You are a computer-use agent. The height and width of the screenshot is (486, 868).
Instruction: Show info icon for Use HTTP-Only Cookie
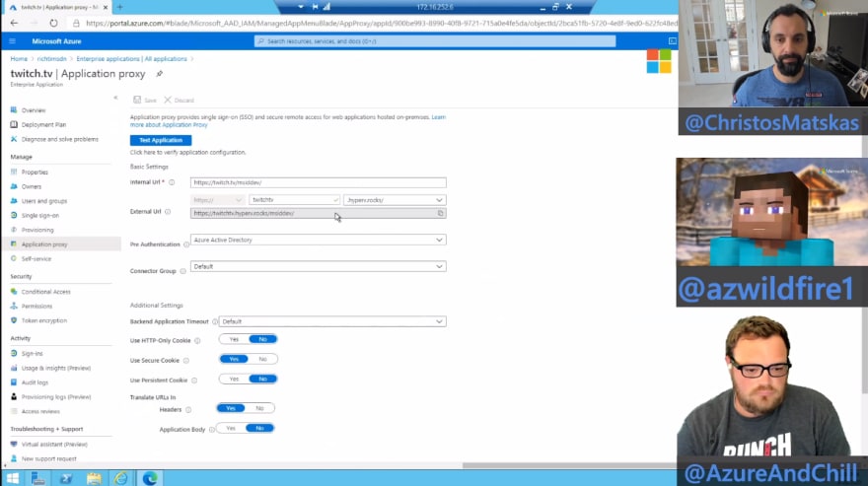point(197,341)
